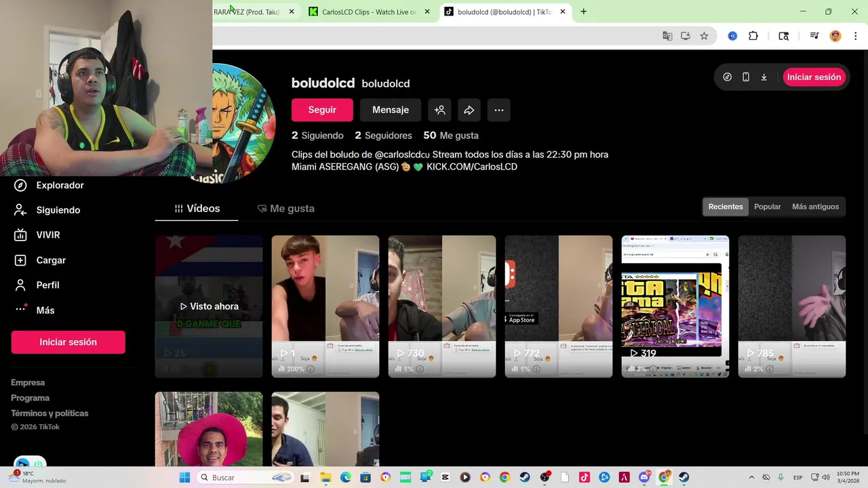Click the install app icon in address bar
868x488 pixels.
[x=686, y=36]
